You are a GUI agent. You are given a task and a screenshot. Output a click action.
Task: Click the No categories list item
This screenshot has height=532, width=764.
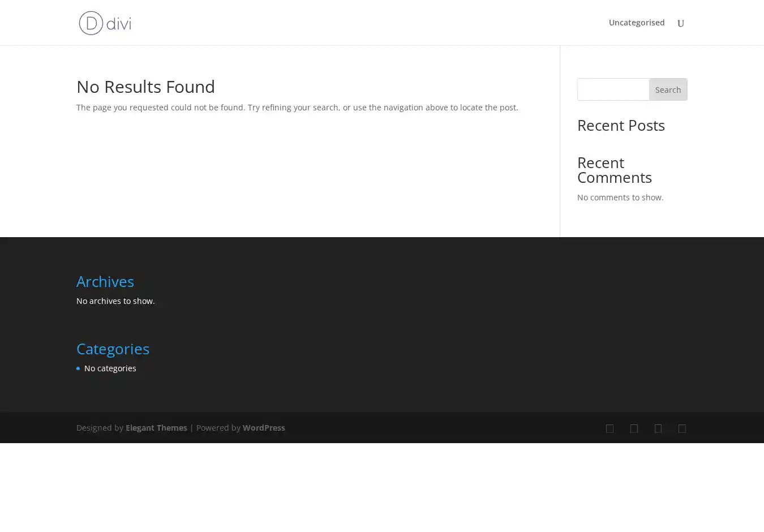110,368
